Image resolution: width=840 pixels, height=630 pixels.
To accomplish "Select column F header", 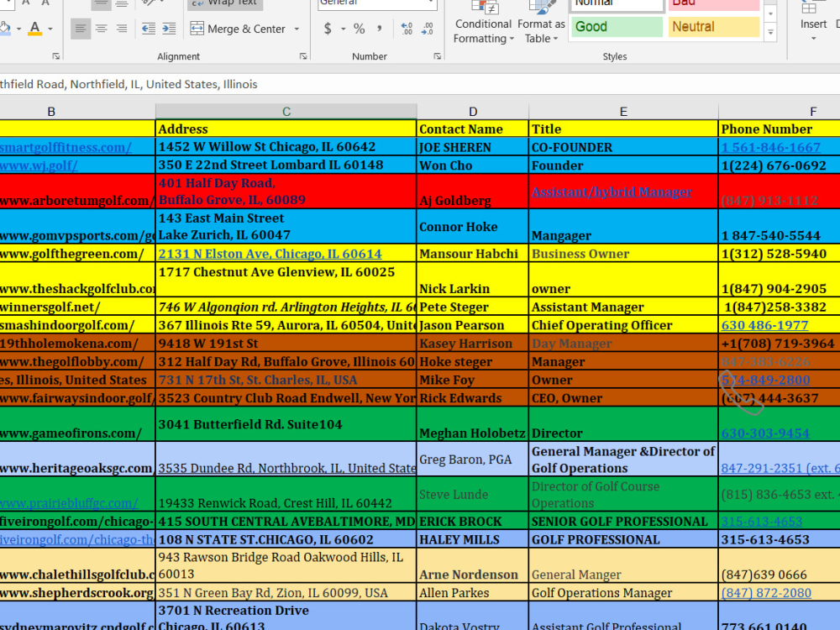I will pyautogui.click(x=812, y=112).
